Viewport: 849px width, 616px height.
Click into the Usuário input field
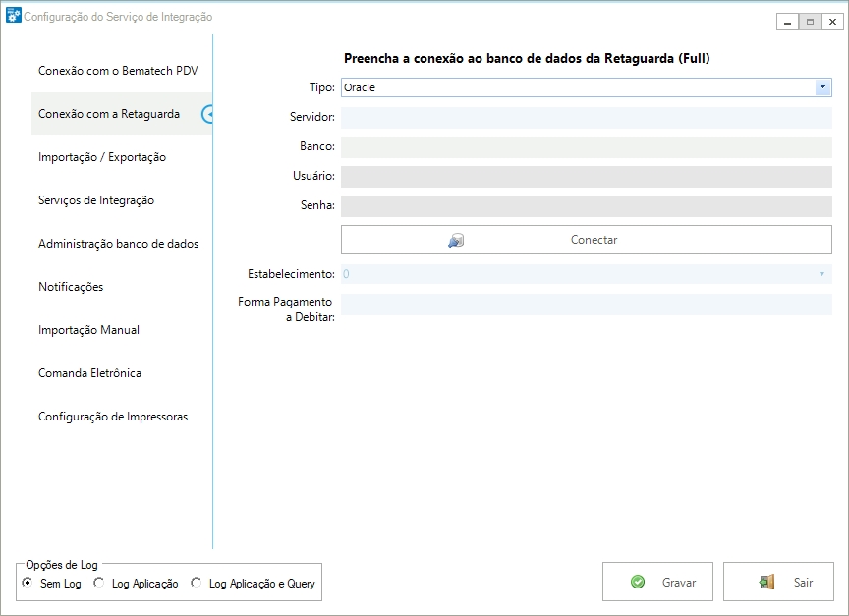coord(587,177)
